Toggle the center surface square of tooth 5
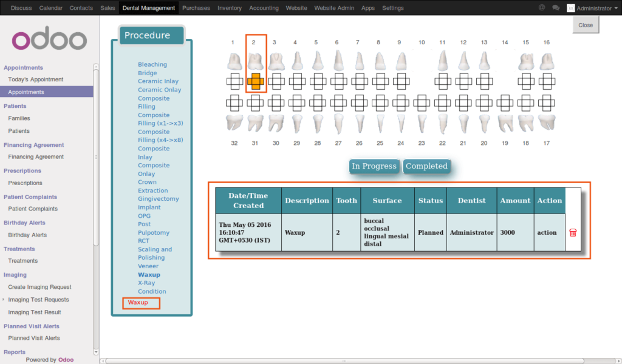The width and height of the screenshot is (622, 364). pos(317,81)
